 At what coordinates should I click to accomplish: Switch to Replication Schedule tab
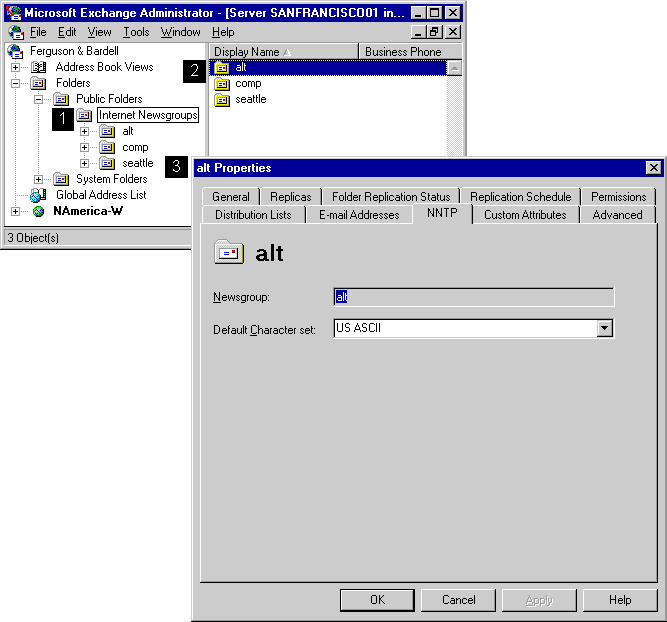coord(521,197)
